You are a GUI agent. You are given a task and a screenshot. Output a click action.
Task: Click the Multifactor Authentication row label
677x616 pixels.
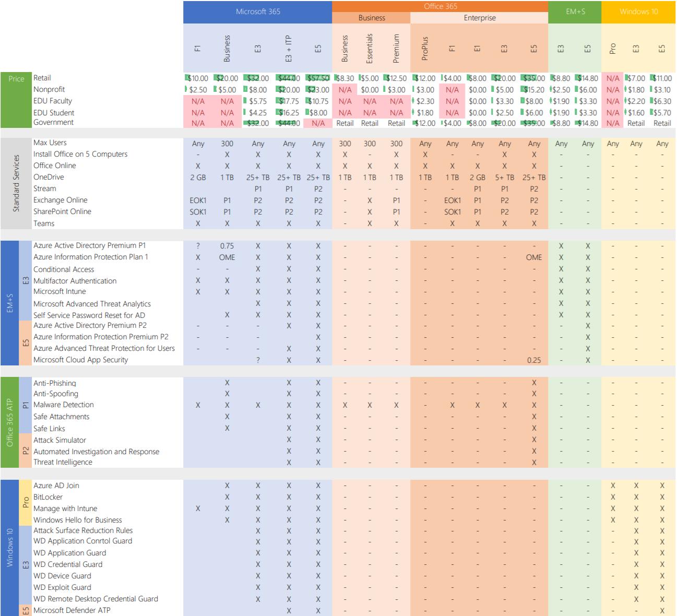click(75, 281)
